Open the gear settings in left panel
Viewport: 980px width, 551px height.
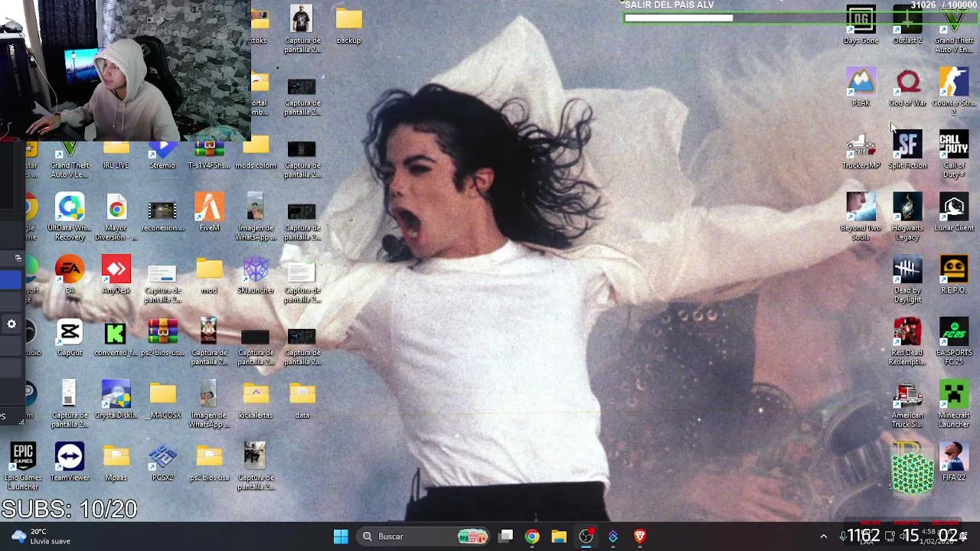tap(11, 324)
